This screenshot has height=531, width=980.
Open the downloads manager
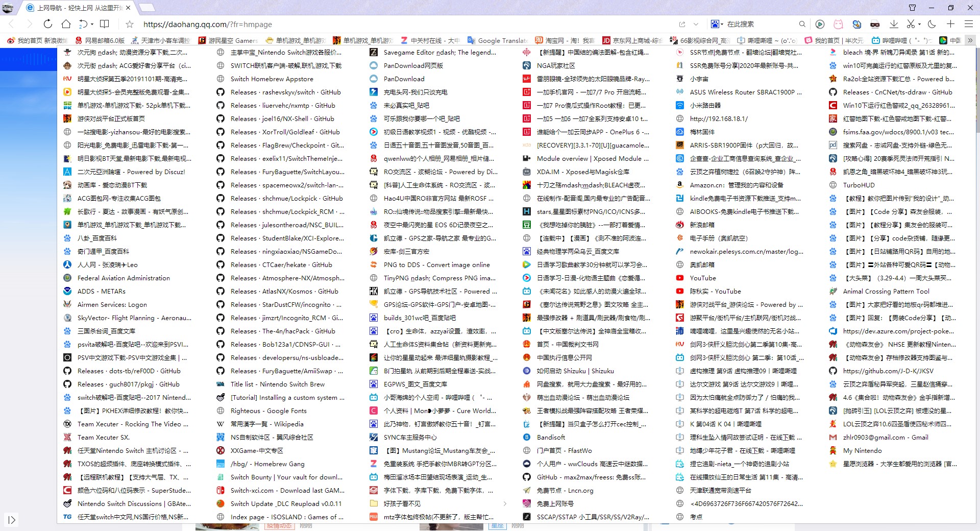[894, 24]
